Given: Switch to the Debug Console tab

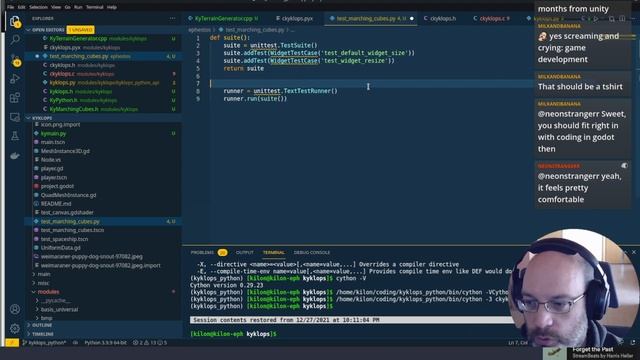Looking at the screenshot, I should point(312,252).
